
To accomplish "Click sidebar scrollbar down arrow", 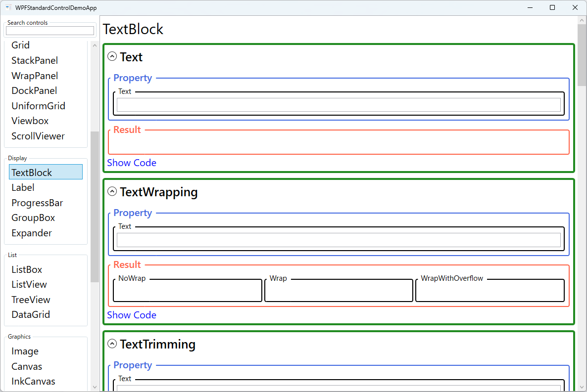I will [x=95, y=387].
